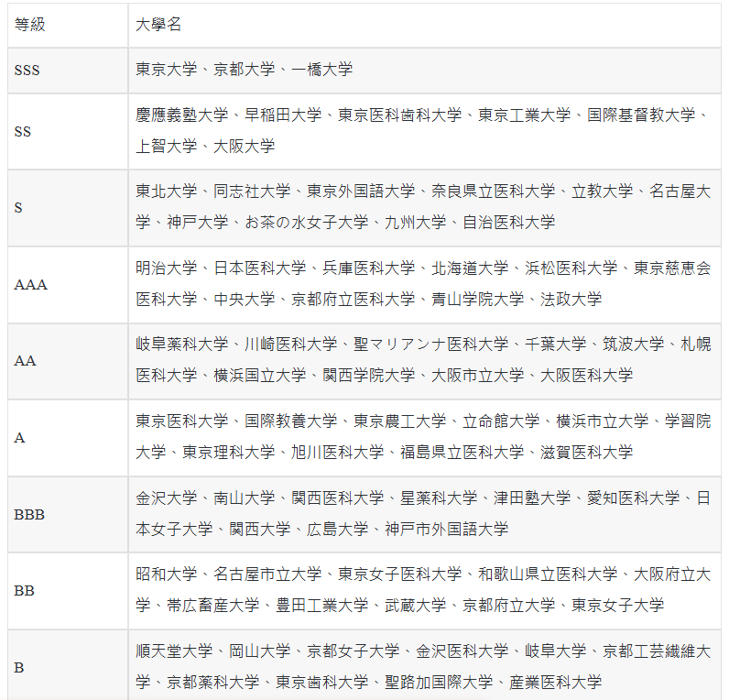Click 関西学院大学 text
Image resolution: width=729 pixels, height=700 pixels.
369,376
